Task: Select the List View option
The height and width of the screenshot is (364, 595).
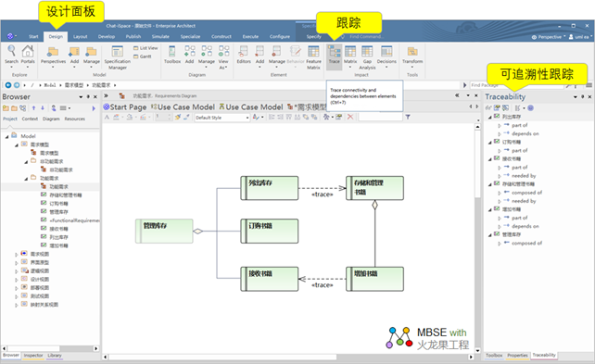Action: tap(146, 48)
